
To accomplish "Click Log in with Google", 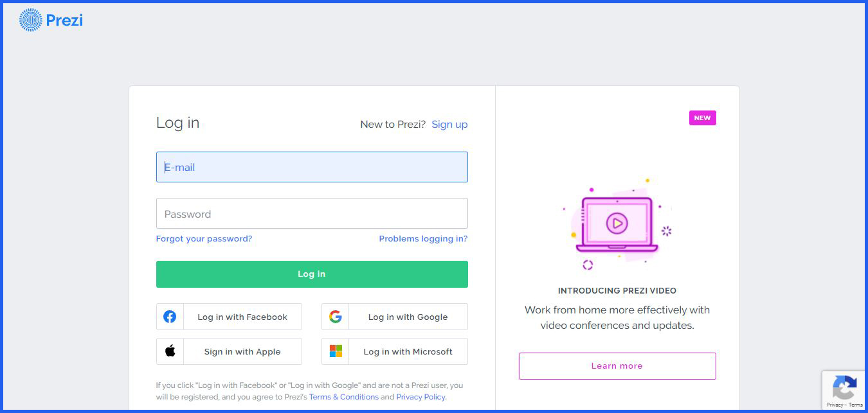I will point(408,316).
